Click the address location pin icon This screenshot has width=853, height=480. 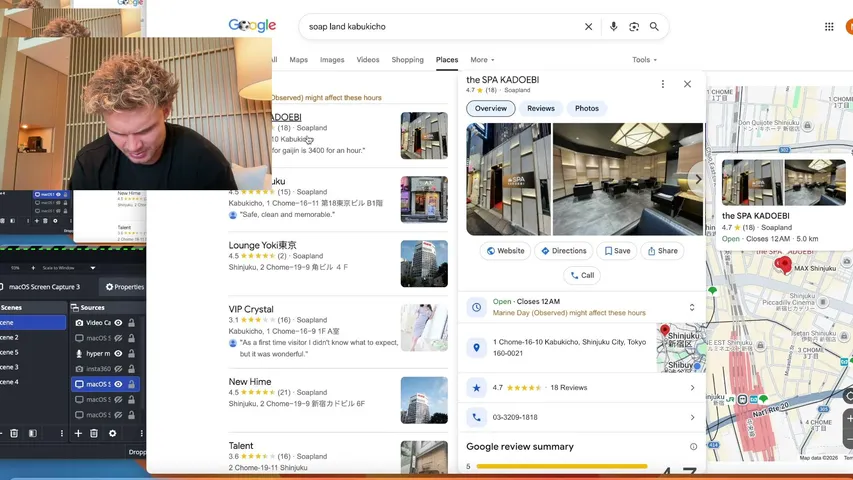pyautogui.click(x=476, y=347)
